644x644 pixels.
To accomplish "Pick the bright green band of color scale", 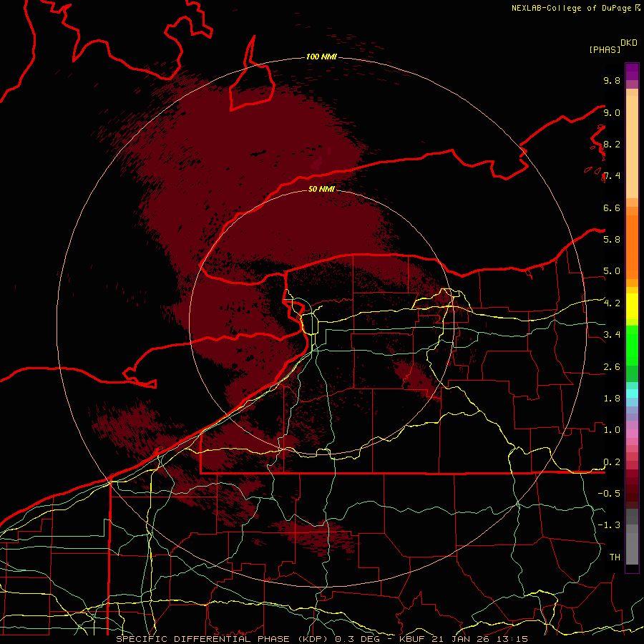I will click(632, 345).
